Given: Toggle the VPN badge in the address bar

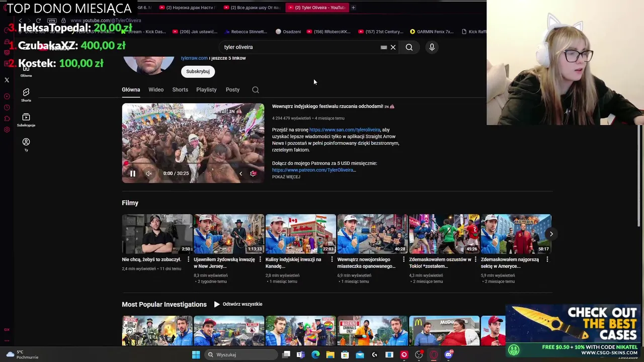Looking at the screenshot, I should pos(52,21).
